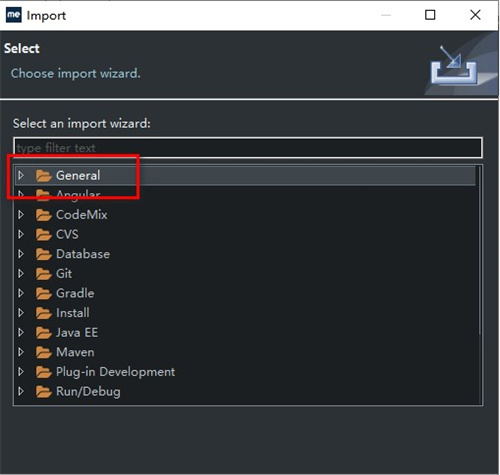This screenshot has width=500, height=475.
Task: Click the wizard list vertical scrollbar
Action: coord(480,250)
